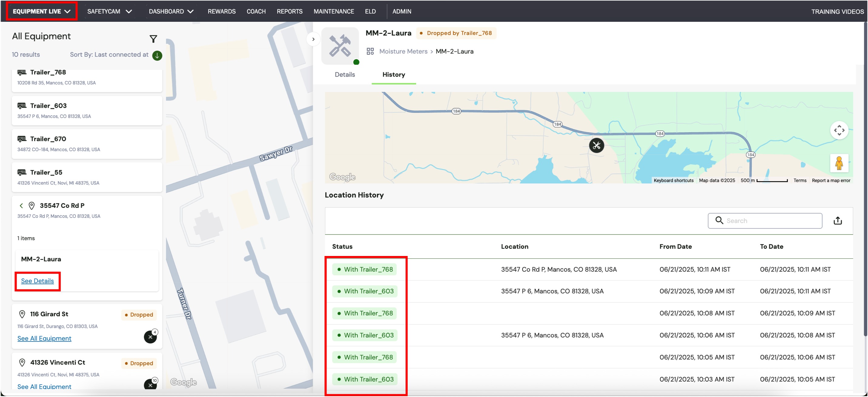Viewport: 868px width, 397px height.
Task: Open the ELD menu
Action: coord(370,11)
